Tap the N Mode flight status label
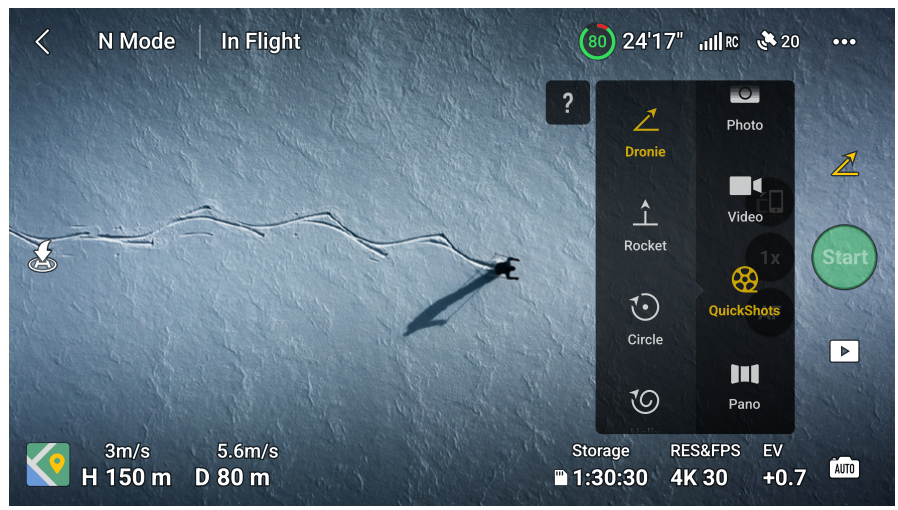 pyautogui.click(x=136, y=41)
